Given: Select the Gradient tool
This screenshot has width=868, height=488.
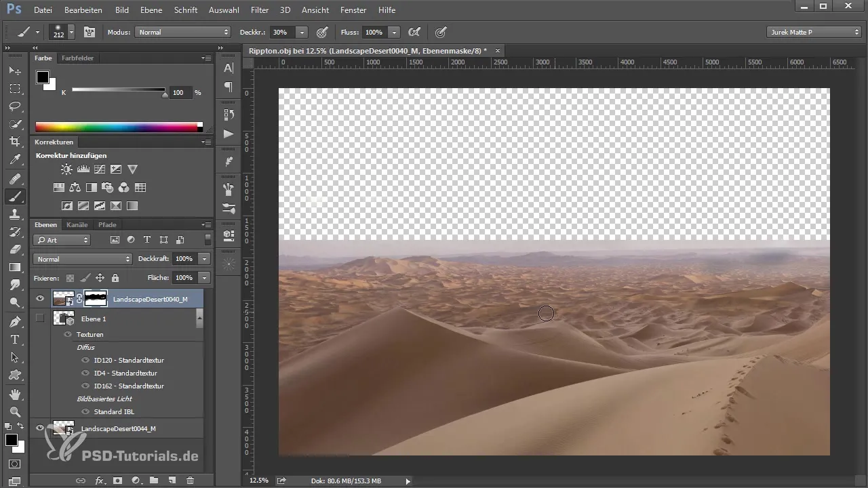Looking at the screenshot, I should [x=15, y=267].
